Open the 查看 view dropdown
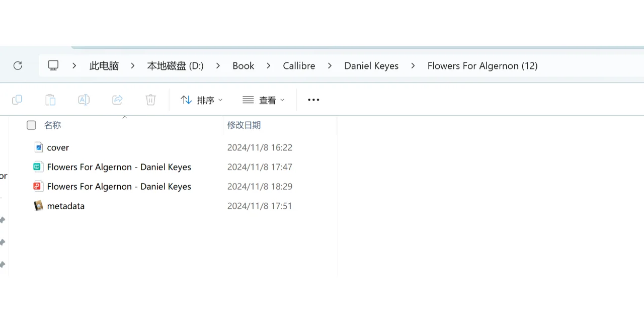 (264, 100)
